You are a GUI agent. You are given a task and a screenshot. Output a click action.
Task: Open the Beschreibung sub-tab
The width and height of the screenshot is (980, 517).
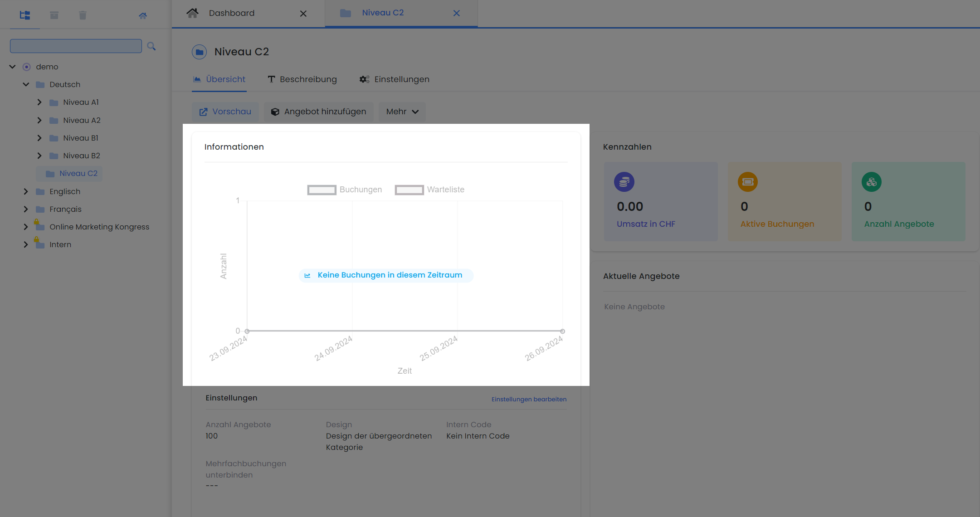(x=302, y=79)
